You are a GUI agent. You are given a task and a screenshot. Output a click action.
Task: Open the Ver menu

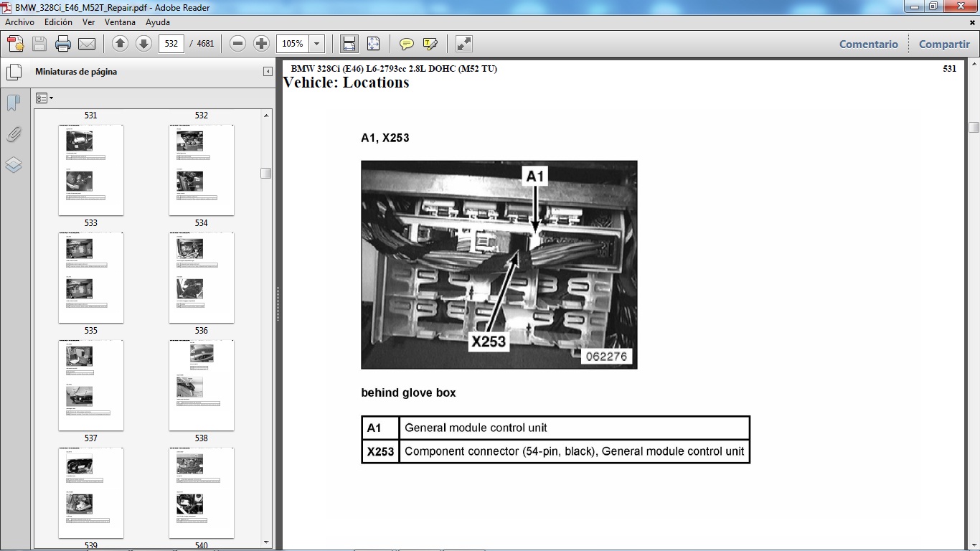[x=89, y=22]
